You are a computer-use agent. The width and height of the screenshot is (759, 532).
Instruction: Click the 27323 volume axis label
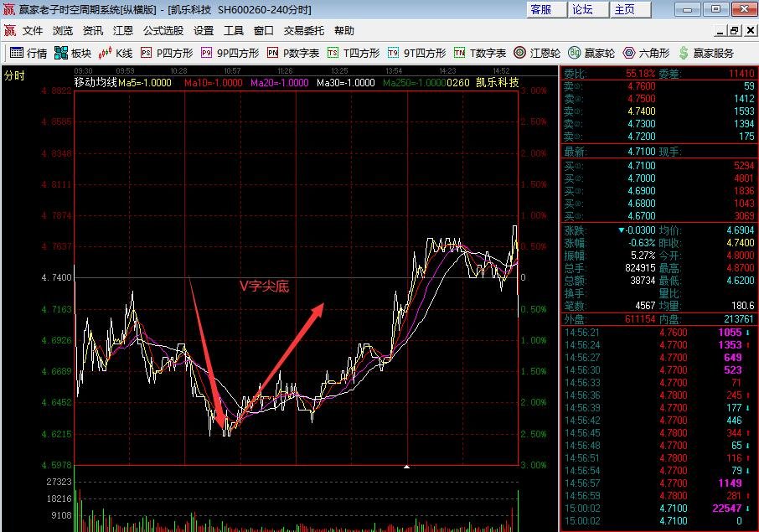pos(59,482)
